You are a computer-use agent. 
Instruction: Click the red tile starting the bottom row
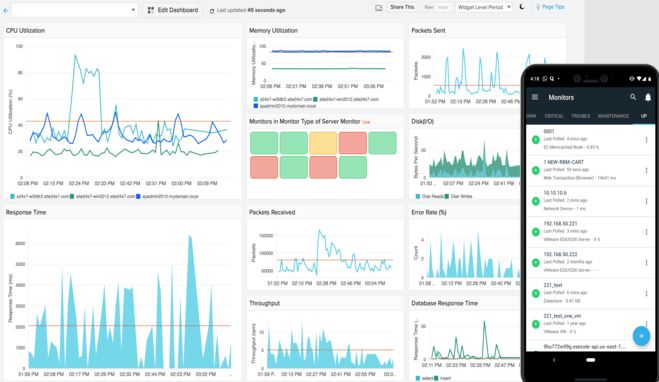tap(264, 167)
